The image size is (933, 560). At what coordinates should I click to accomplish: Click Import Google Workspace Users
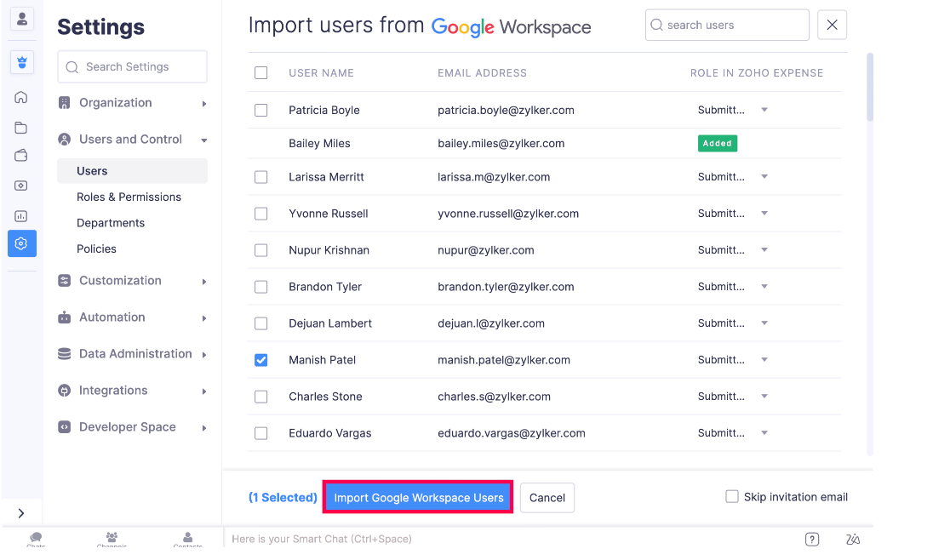tap(417, 498)
